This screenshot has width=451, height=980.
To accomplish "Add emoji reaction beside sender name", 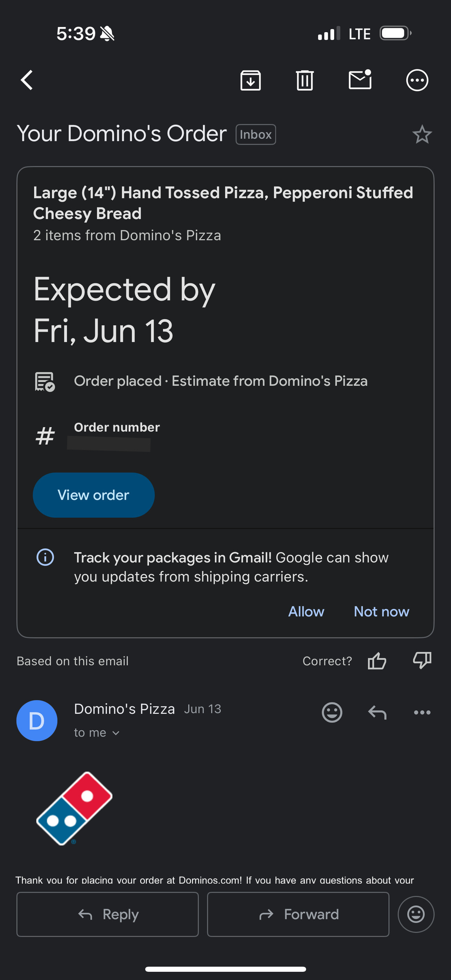I will 332,712.
